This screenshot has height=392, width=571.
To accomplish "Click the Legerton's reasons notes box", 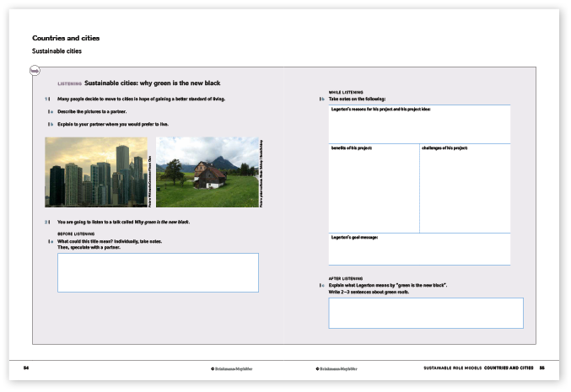I will [x=419, y=125].
